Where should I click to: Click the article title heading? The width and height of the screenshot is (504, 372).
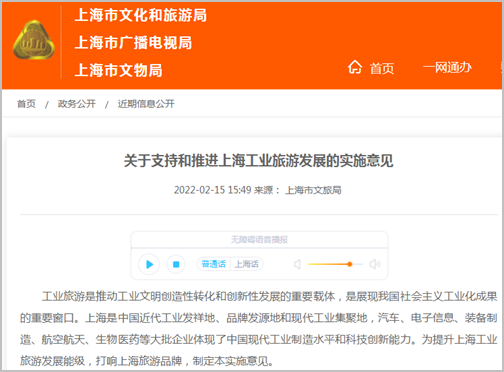pyautogui.click(x=259, y=161)
